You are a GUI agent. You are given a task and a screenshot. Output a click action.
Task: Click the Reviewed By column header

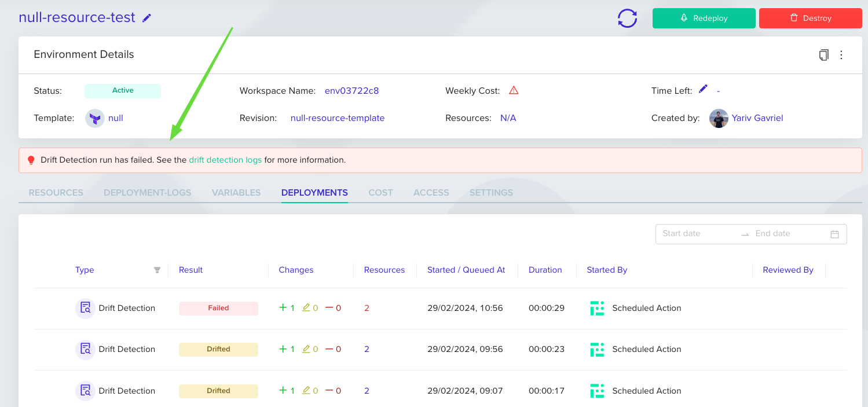click(788, 270)
